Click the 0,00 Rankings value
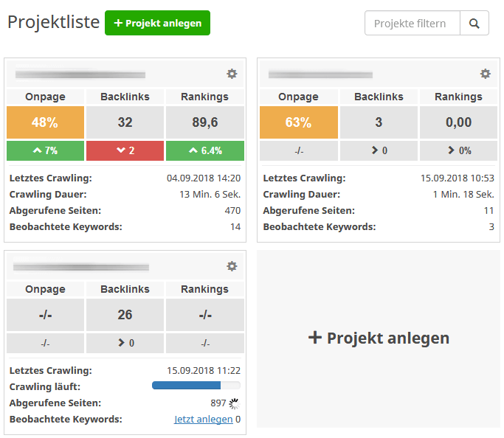This screenshot has height=438, width=504. [458, 122]
